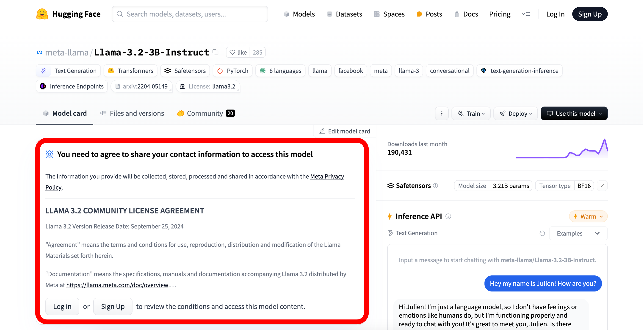Reset the chat with the refresh icon

[542, 233]
